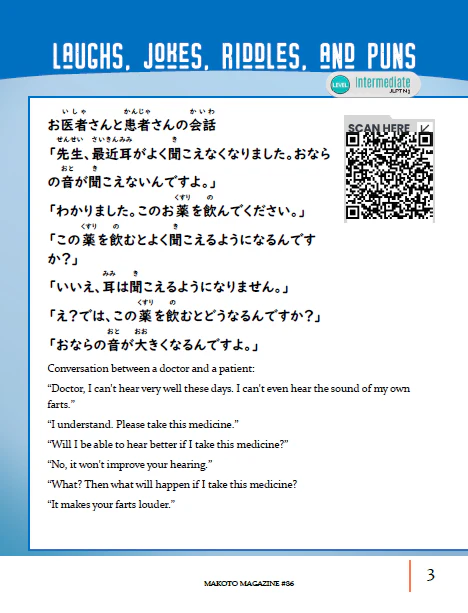The image size is (468, 613).
Task: Click the sentence starting 'Doctor, I can't hear very well'
Action: pos(229,396)
